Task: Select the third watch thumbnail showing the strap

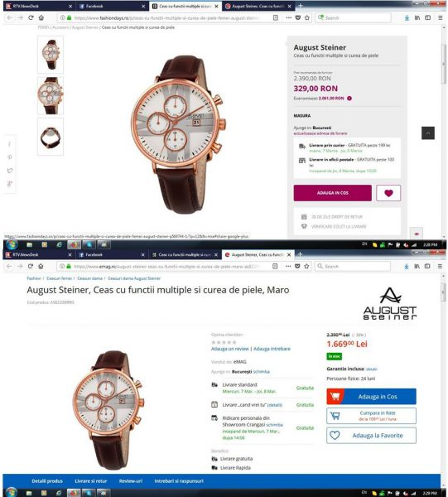Action: coord(51,137)
